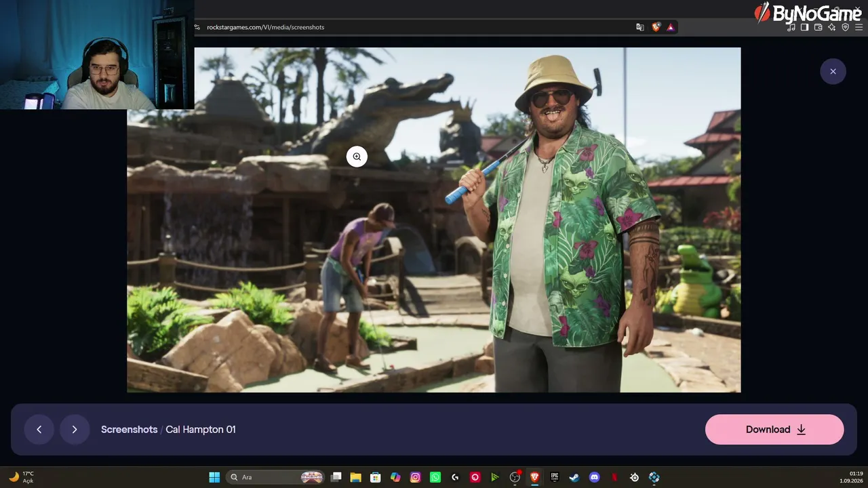868x488 pixels.
Task: Close the screenshot viewer with the X button
Action: (x=833, y=71)
